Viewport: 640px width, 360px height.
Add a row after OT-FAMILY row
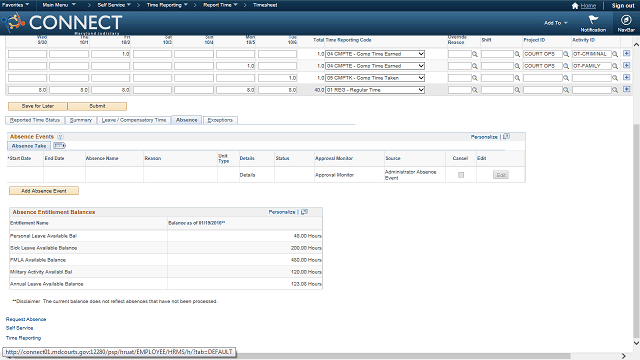[x=627, y=65]
